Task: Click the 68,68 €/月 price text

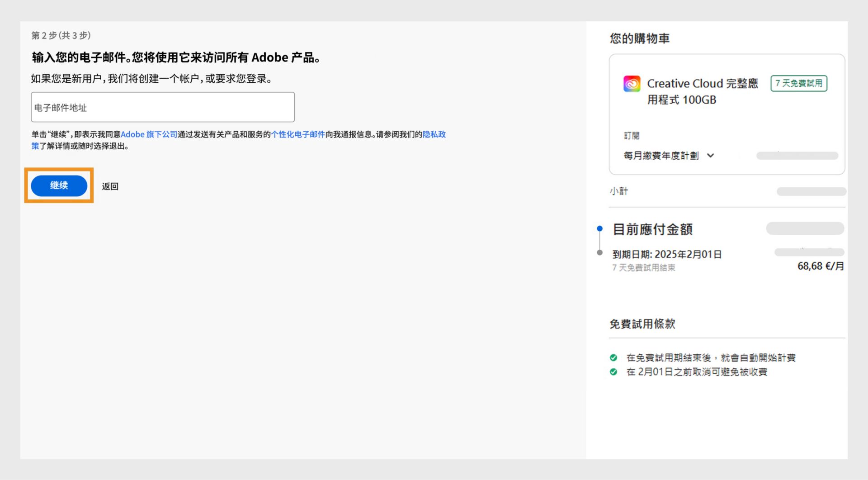Action: coord(821,266)
